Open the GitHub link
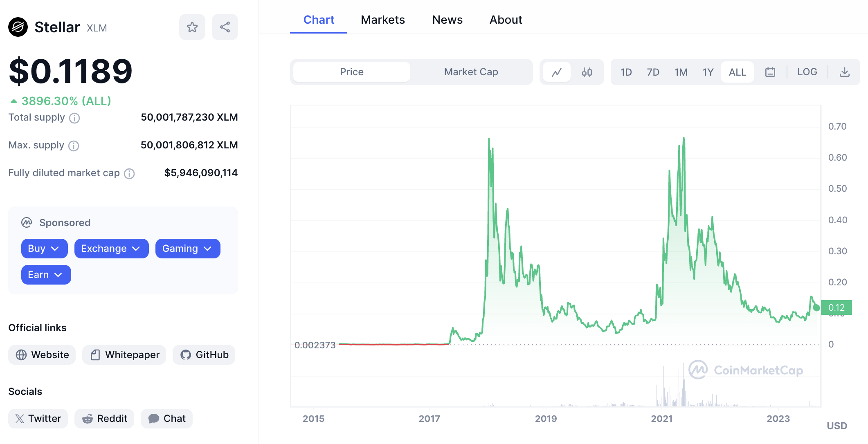868x444 pixels. 204,355
